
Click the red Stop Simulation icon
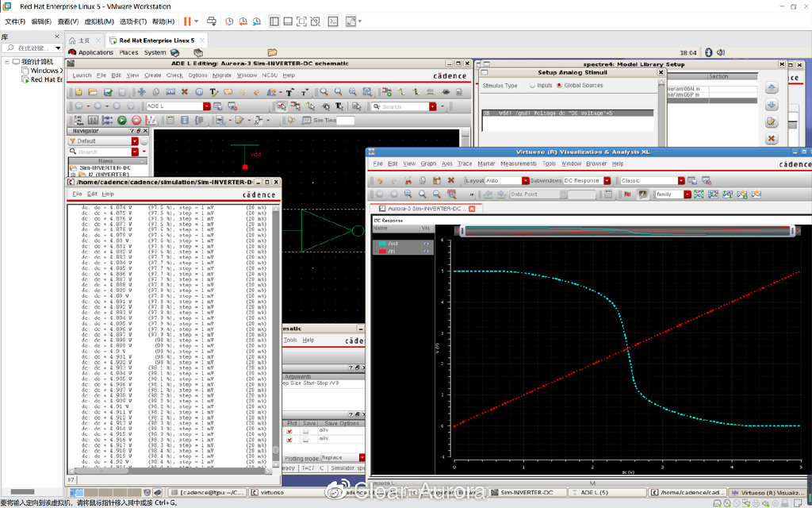(x=136, y=121)
